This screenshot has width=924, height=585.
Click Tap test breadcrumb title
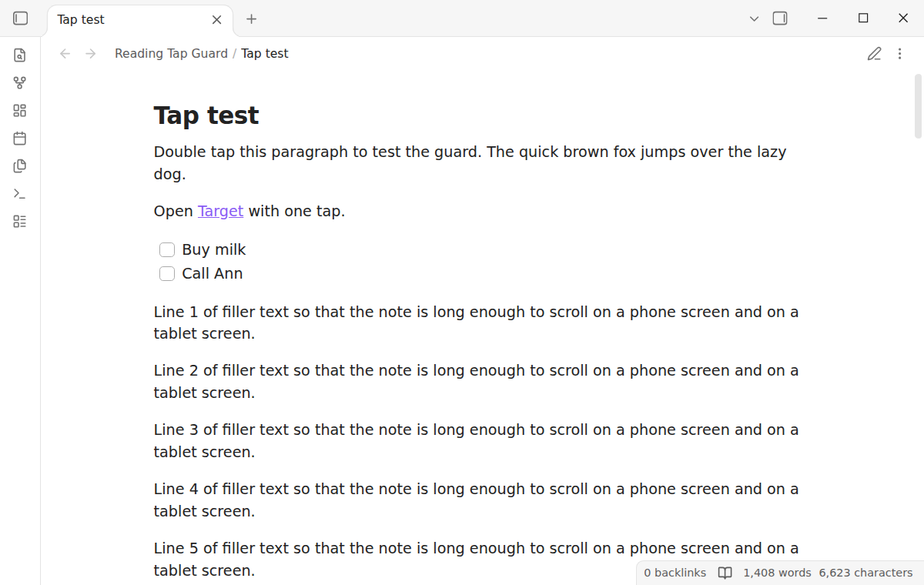click(x=265, y=54)
